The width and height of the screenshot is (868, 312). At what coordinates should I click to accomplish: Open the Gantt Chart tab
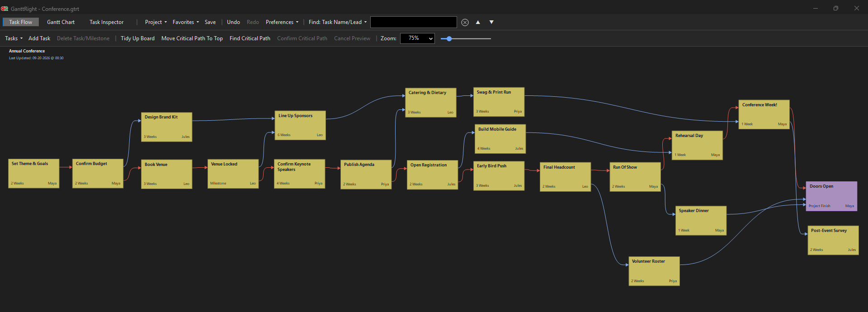tap(61, 22)
